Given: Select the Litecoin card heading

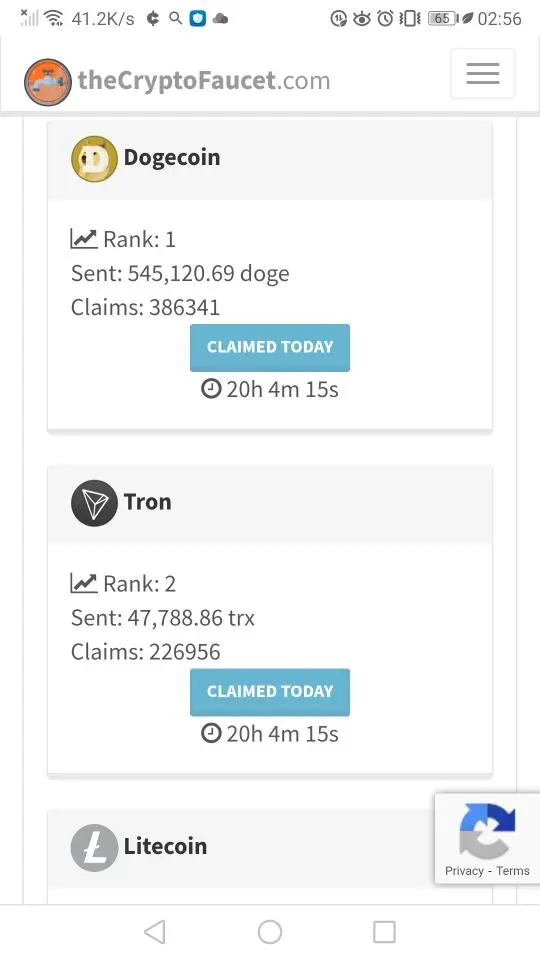Looking at the screenshot, I should (165, 847).
